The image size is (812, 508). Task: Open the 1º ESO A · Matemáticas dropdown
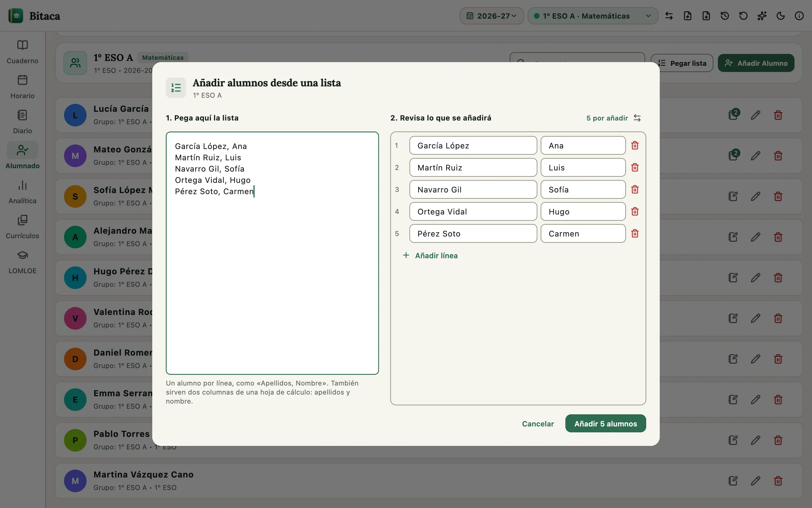(x=593, y=16)
